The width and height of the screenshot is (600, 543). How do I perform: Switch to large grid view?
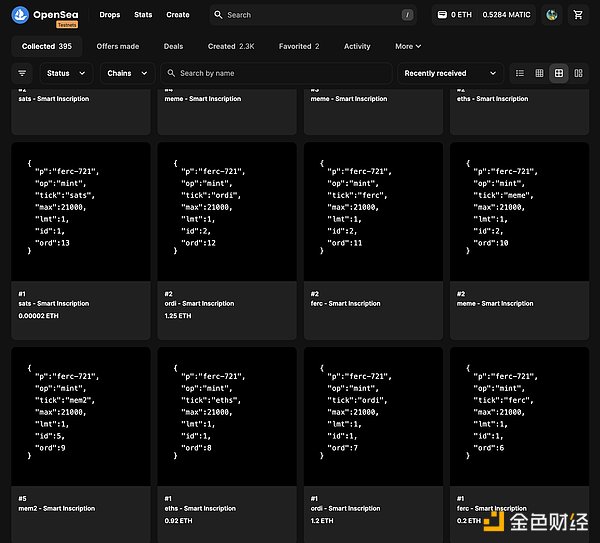(x=559, y=73)
